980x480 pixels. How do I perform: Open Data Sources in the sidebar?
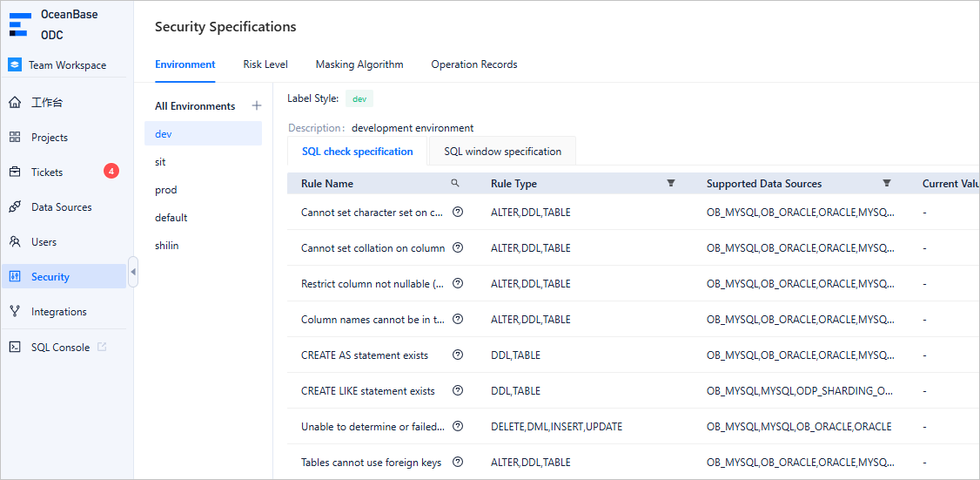[61, 207]
